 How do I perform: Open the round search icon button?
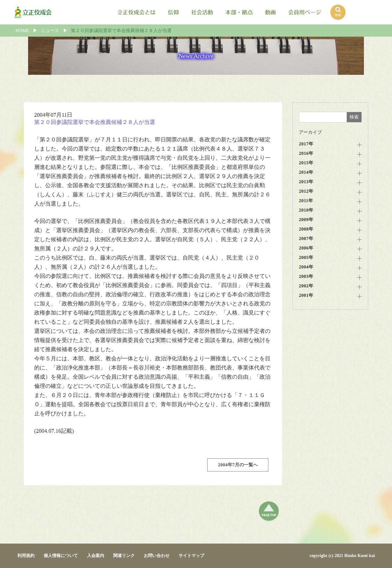pyautogui.click(x=338, y=12)
